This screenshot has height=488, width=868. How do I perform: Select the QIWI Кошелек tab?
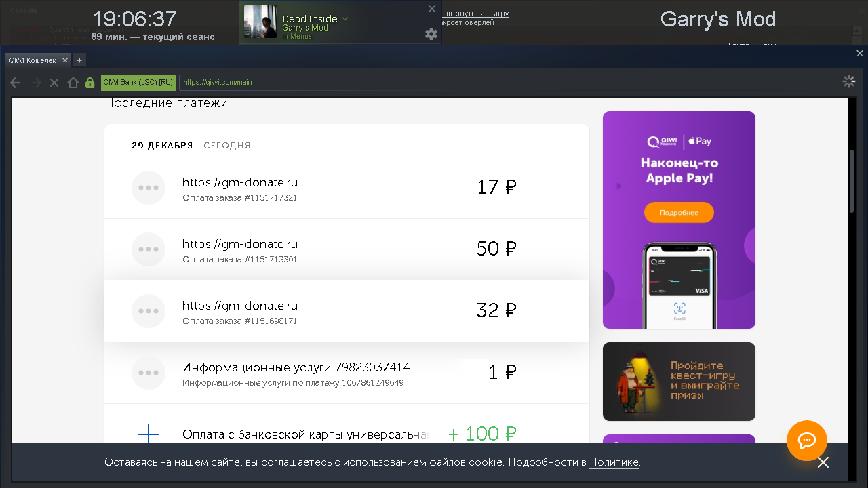click(x=32, y=60)
